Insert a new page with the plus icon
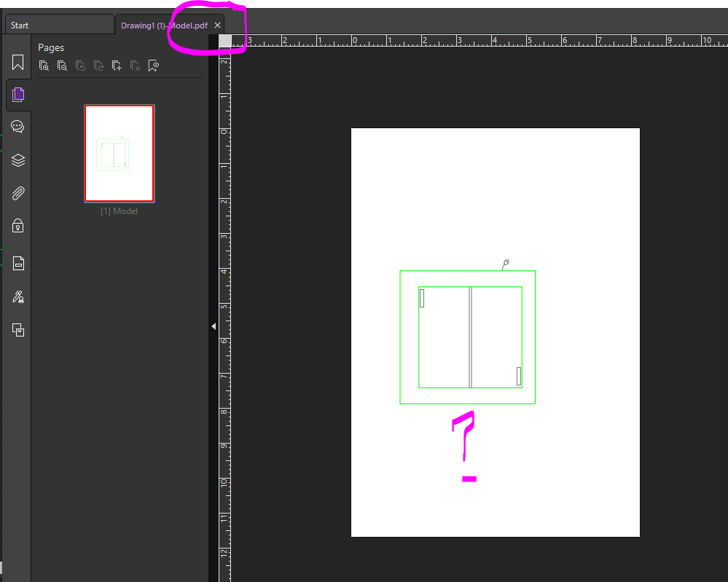Image resolution: width=728 pixels, height=582 pixels. point(117,65)
